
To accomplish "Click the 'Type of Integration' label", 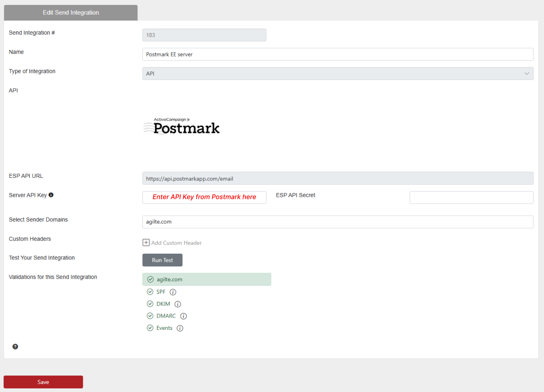I will coord(32,71).
